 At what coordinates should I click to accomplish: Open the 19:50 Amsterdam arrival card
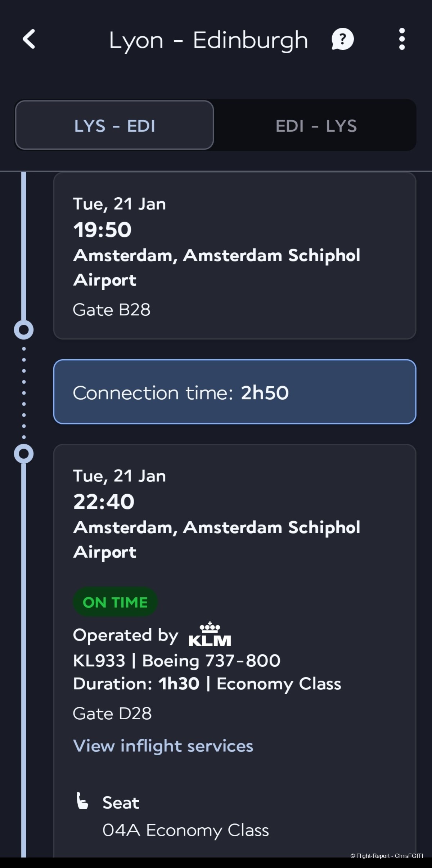click(x=235, y=256)
